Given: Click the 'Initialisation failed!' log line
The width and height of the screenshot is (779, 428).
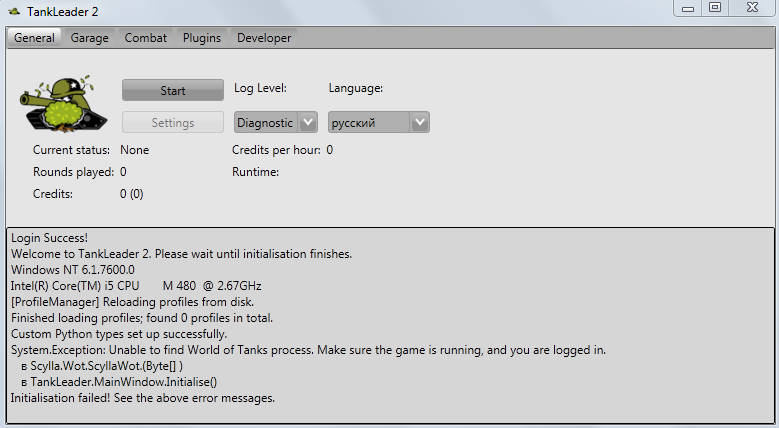Looking at the screenshot, I should (143, 398).
